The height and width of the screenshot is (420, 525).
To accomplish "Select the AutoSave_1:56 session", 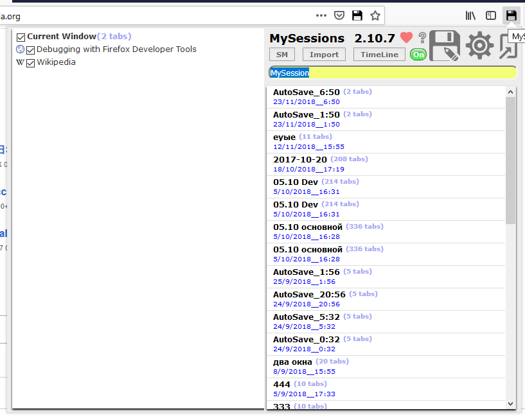I will [x=386, y=277].
